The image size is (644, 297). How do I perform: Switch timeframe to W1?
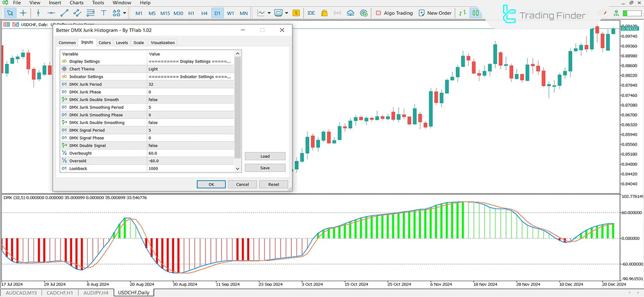(230, 13)
